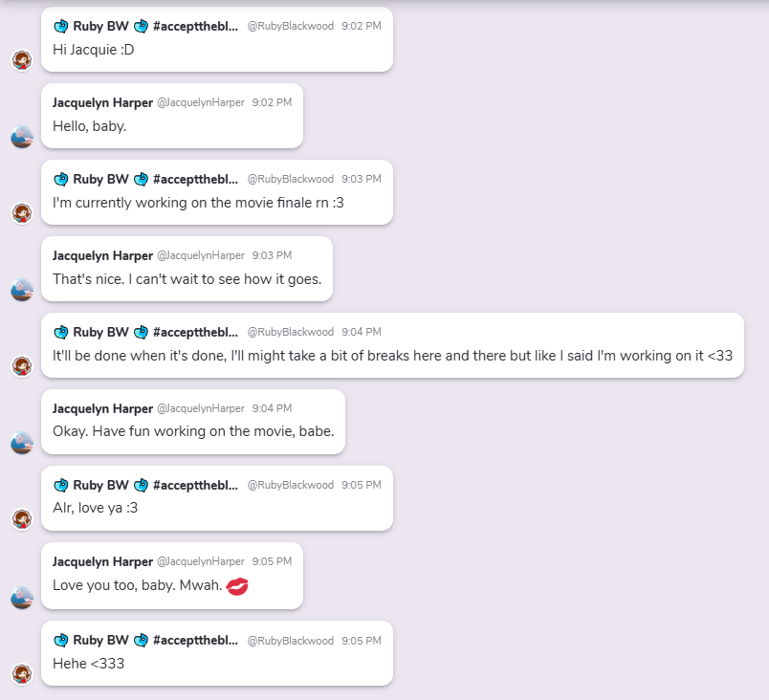Screen dimensions: 769x700
Task: Open the @RubyBlackwood handle on the "Hi Jacquie :D" message
Action: (x=291, y=26)
